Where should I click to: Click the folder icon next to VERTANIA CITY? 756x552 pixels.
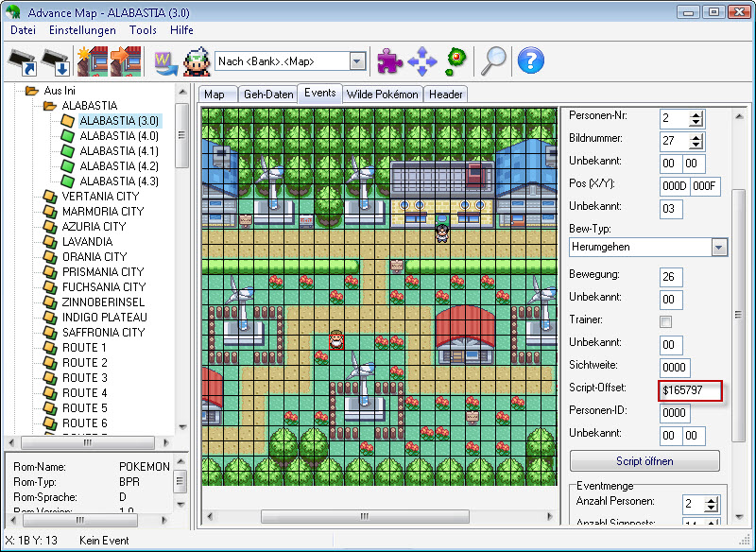coord(50,197)
